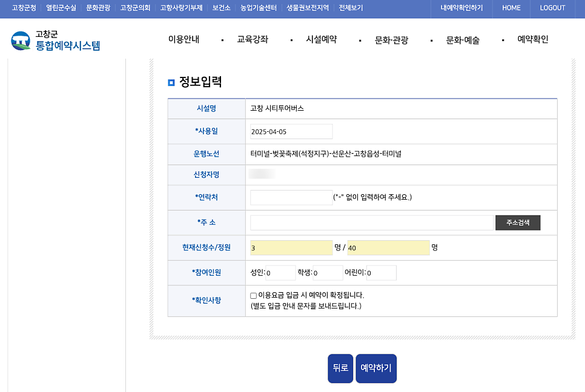
Task: Click the 주소검색 button
Action: tap(518, 223)
